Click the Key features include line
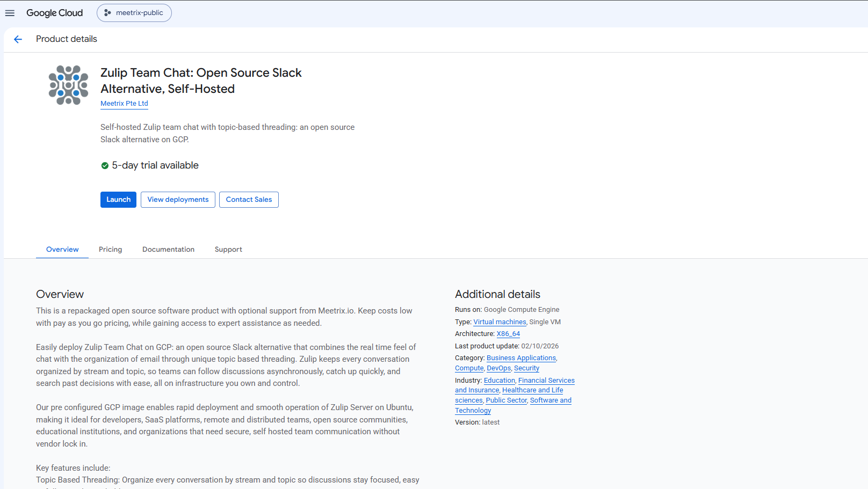The width and height of the screenshot is (868, 489). click(x=73, y=468)
